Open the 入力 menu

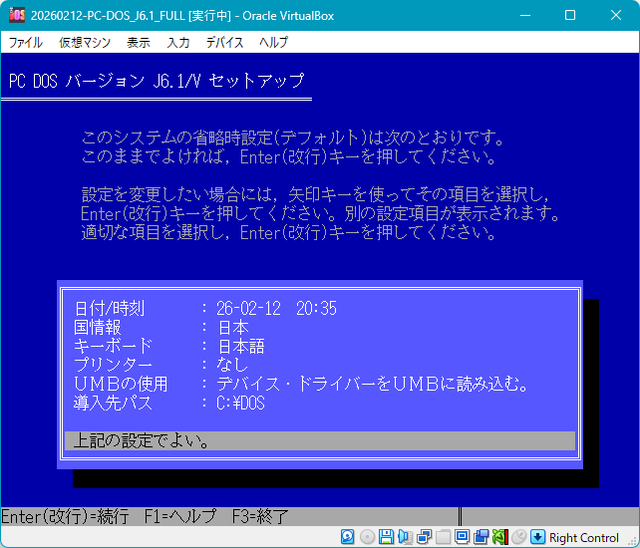coord(178,43)
